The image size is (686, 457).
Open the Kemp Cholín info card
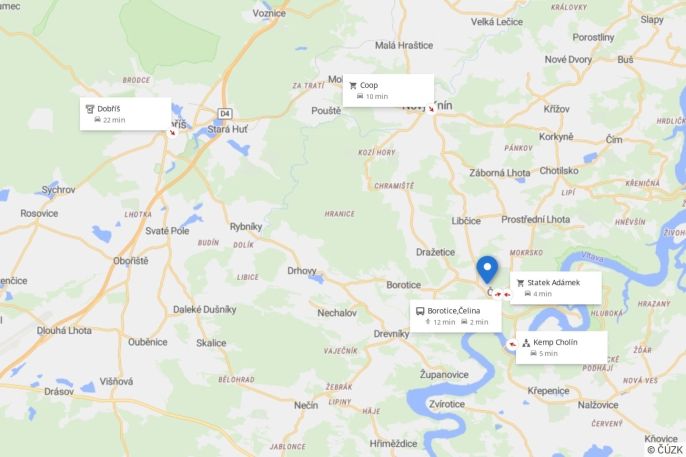[x=561, y=348]
